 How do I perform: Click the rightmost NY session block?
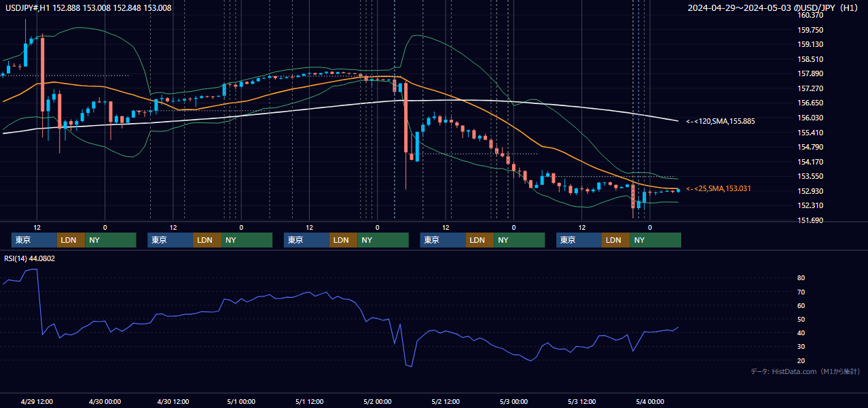[x=655, y=240]
